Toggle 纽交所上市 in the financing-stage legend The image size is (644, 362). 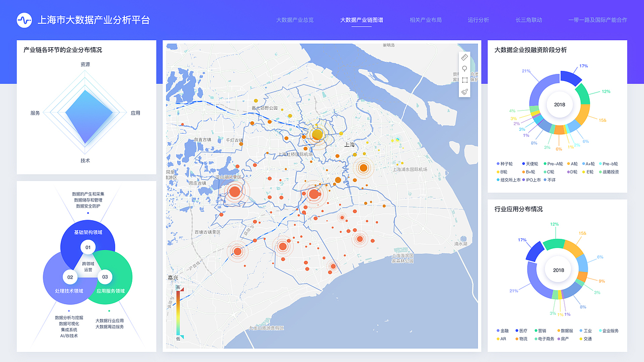[509, 180]
